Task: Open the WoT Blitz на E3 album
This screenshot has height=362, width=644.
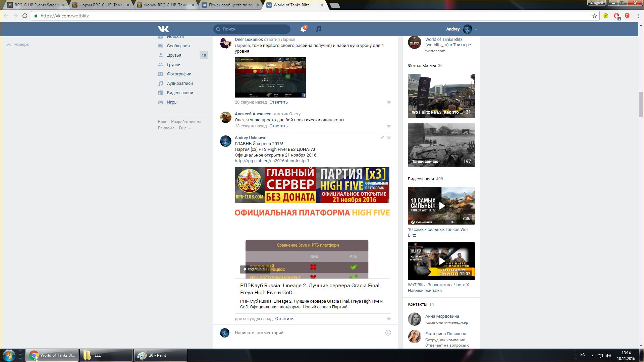Action: (x=441, y=96)
